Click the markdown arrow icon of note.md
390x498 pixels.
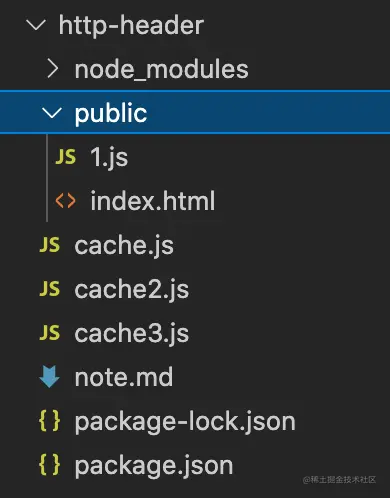point(49,377)
